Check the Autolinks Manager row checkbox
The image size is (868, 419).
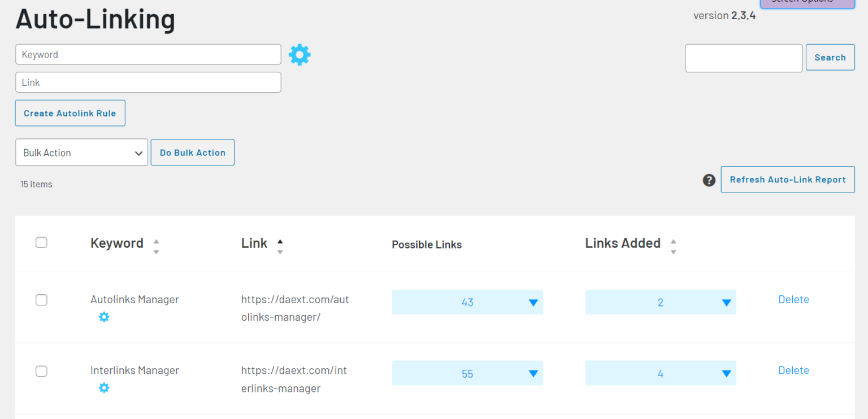coord(41,300)
